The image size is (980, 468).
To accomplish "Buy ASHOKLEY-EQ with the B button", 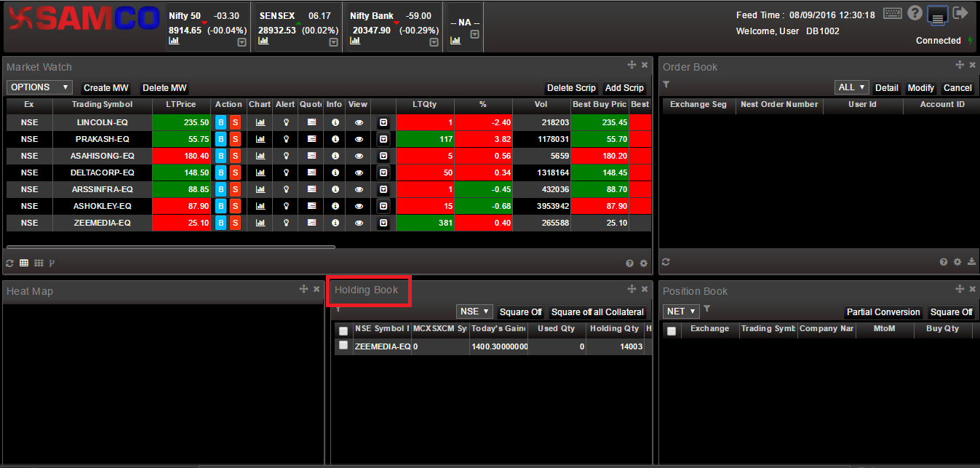I will click(221, 206).
